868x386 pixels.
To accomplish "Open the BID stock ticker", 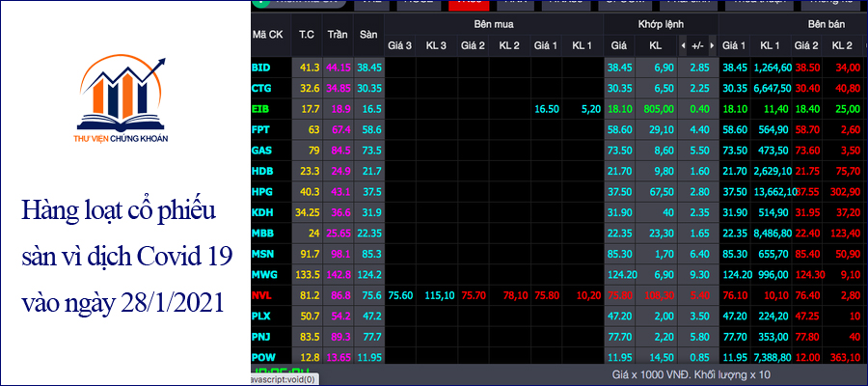I will [260, 68].
